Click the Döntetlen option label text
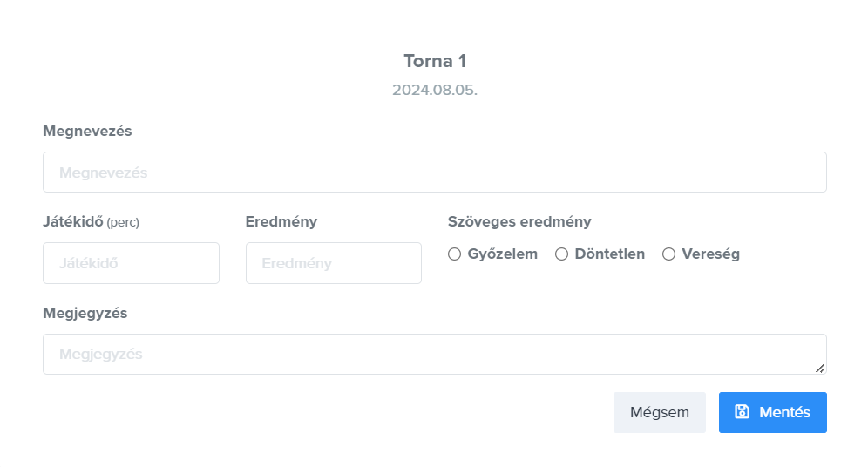868x467 pixels. (x=610, y=254)
